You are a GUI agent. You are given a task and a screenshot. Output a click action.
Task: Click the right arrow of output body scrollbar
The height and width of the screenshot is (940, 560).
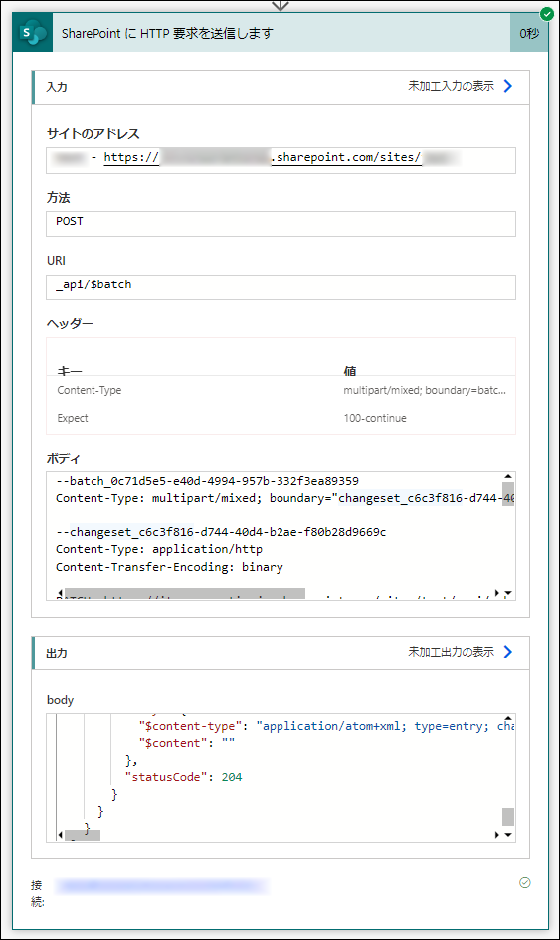pyautogui.click(x=497, y=835)
